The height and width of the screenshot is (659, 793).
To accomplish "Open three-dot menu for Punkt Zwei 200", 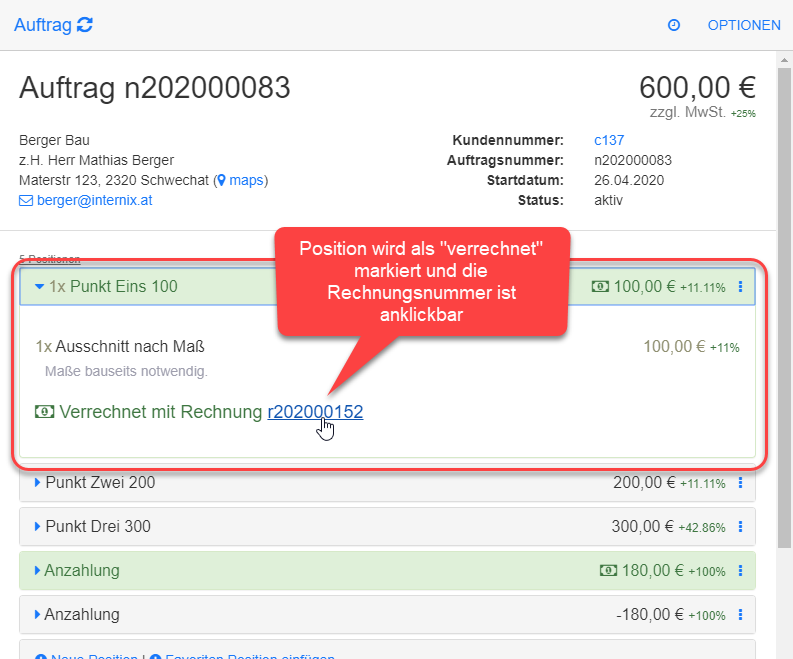I will 740,482.
